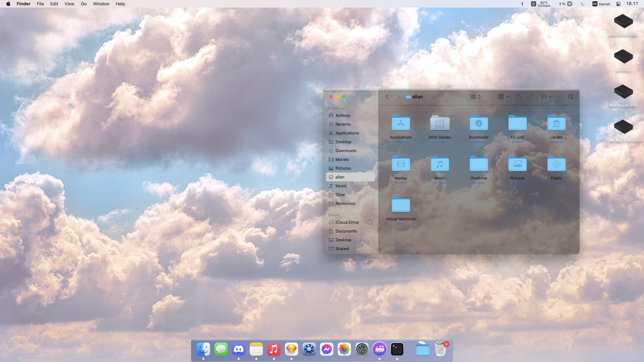The width and height of the screenshot is (644, 362).
Task: Open Terminal from the Dock
Action: pyautogui.click(x=397, y=349)
